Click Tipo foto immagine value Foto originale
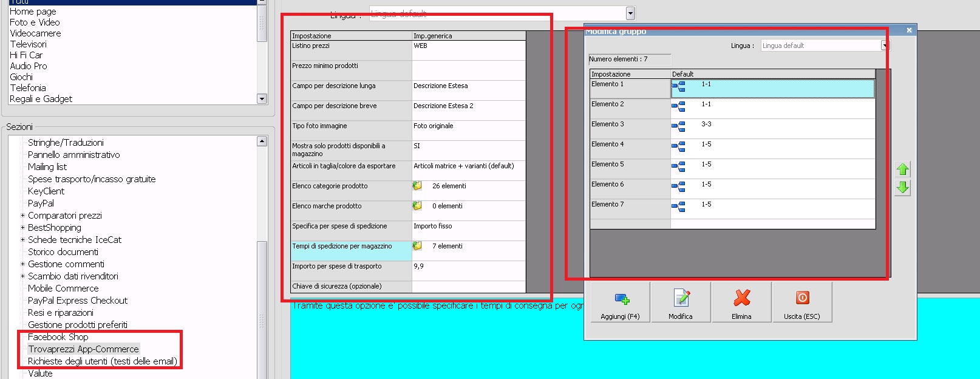980x379 pixels. tap(469, 131)
